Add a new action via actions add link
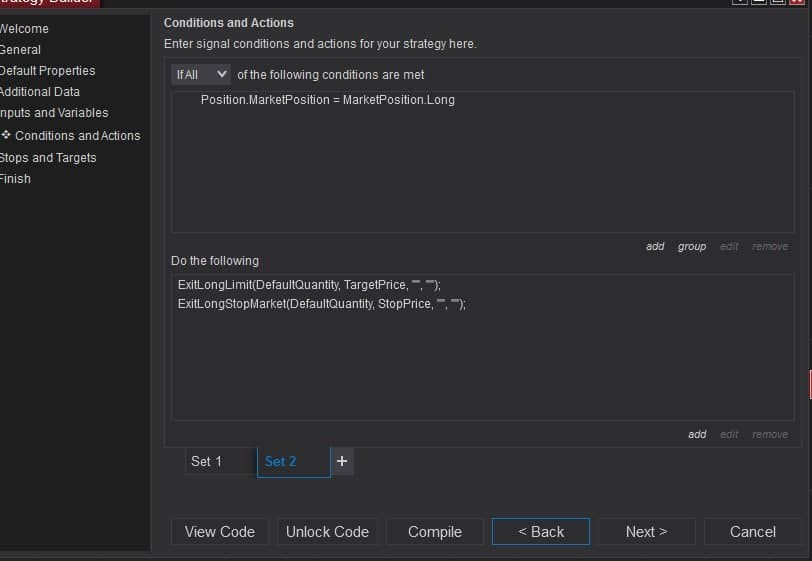The width and height of the screenshot is (812, 561). click(697, 434)
